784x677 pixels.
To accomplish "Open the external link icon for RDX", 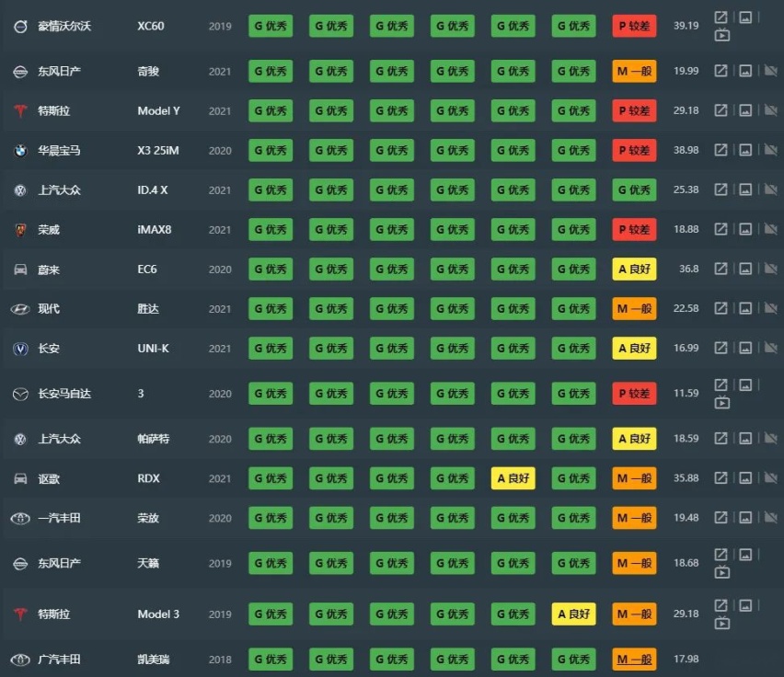I will (x=721, y=477).
